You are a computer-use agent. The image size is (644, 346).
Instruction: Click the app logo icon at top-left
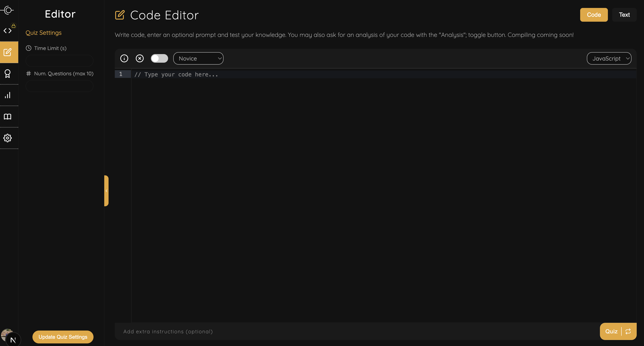pos(8,10)
